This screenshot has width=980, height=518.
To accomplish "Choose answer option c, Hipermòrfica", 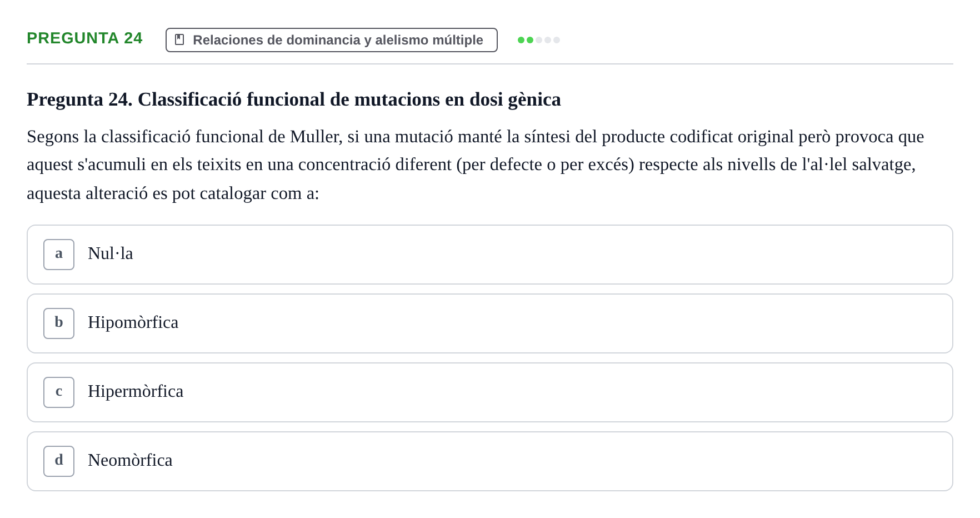I will [x=490, y=392].
